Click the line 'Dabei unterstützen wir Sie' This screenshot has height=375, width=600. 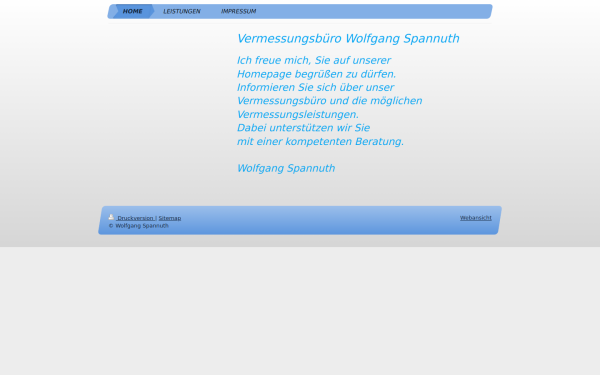(x=303, y=128)
